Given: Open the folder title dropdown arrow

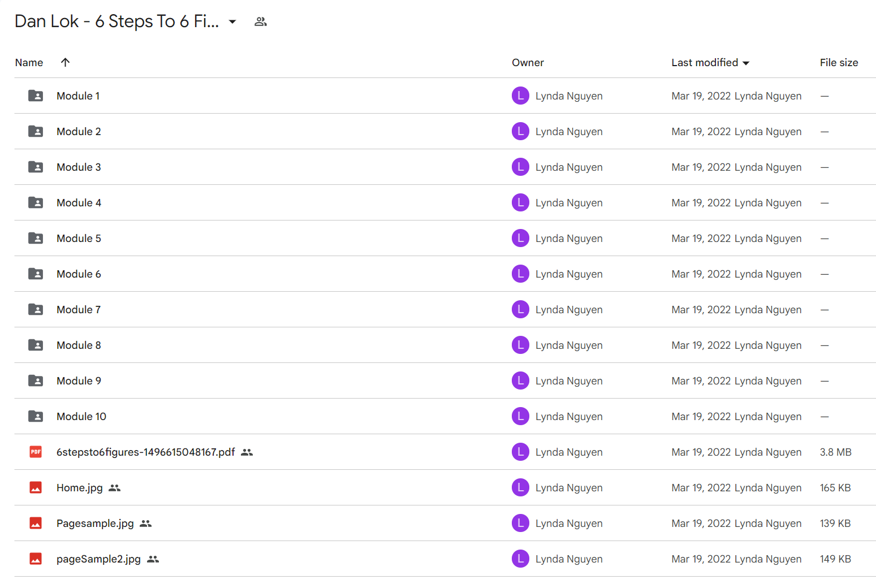Looking at the screenshot, I should pyautogui.click(x=232, y=22).
